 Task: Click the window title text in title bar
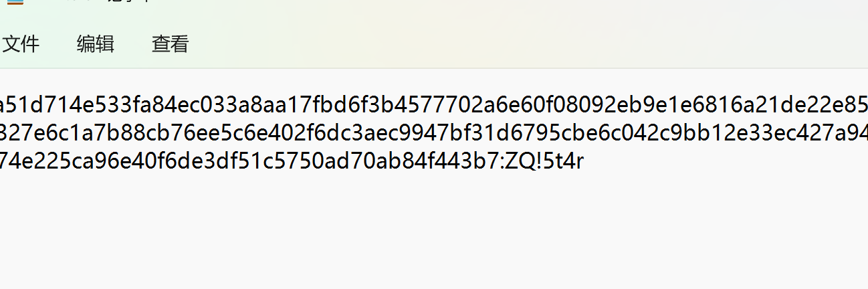(x=80, y=2)
